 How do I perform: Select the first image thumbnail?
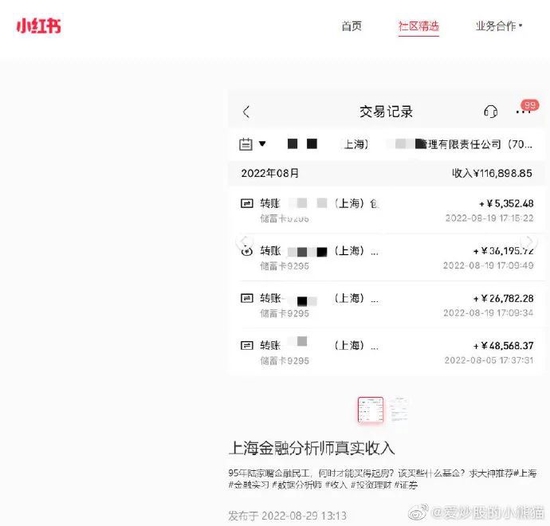[370, 410]
